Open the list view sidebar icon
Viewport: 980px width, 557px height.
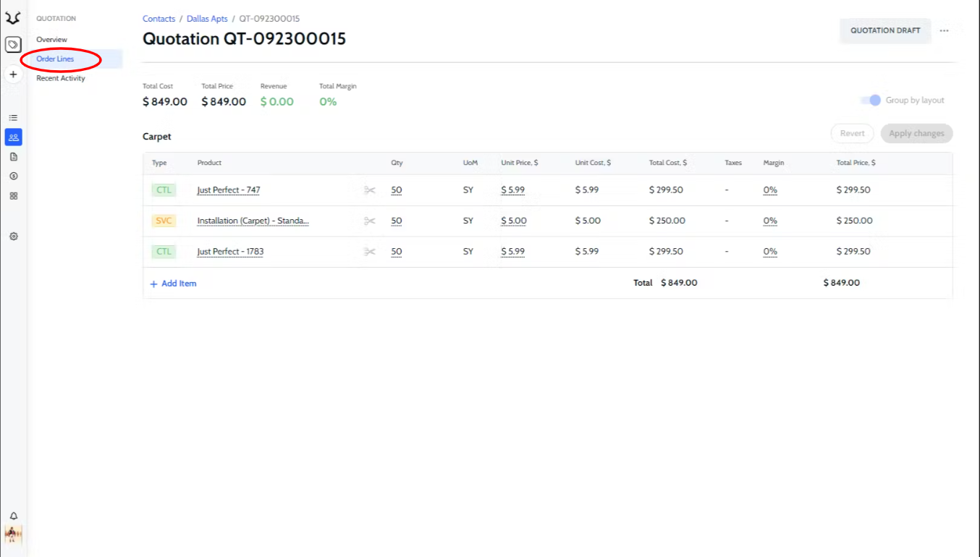point(13,117)
